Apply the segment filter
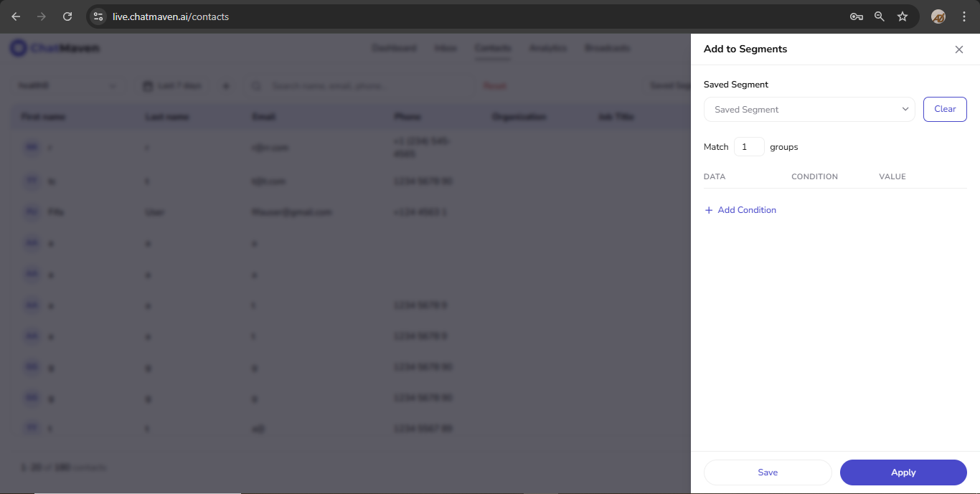Image resolution: width=980 pixels, height=494 pixels. pos(903,472)
